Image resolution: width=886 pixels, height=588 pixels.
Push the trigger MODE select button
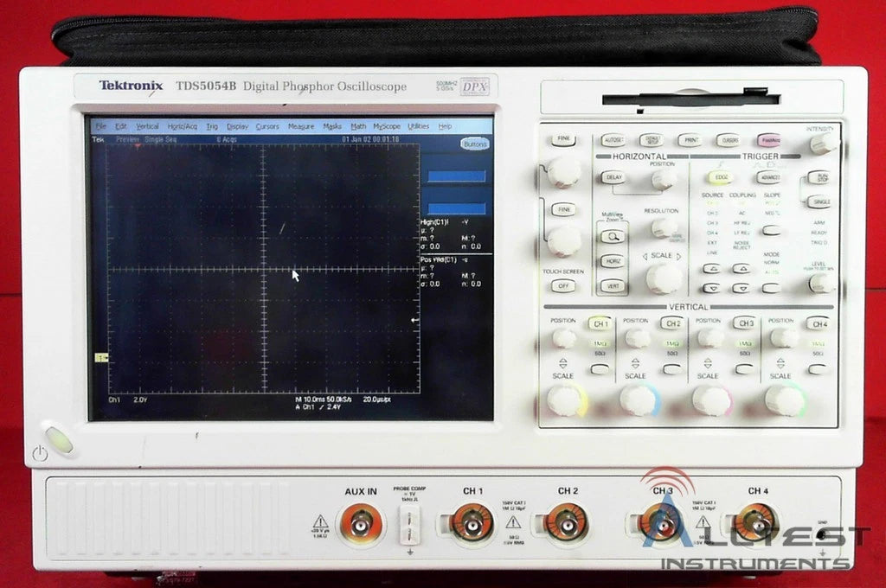point(771,289)
